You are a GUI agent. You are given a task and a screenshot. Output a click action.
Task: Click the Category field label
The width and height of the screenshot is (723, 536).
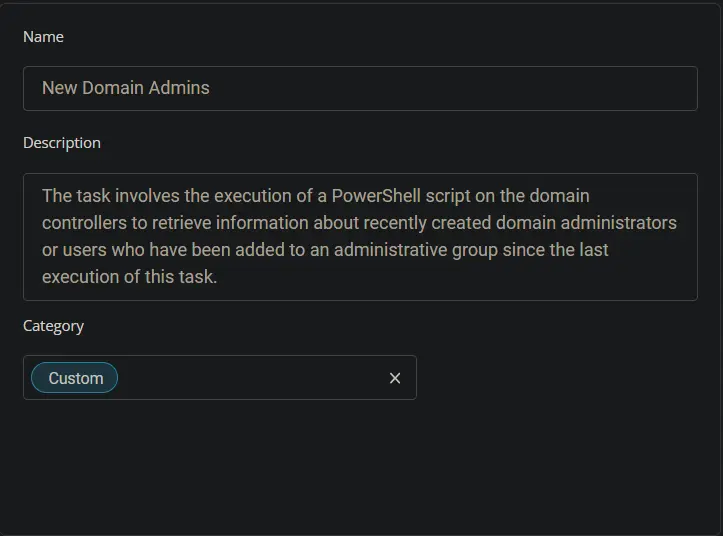[53, 326]
